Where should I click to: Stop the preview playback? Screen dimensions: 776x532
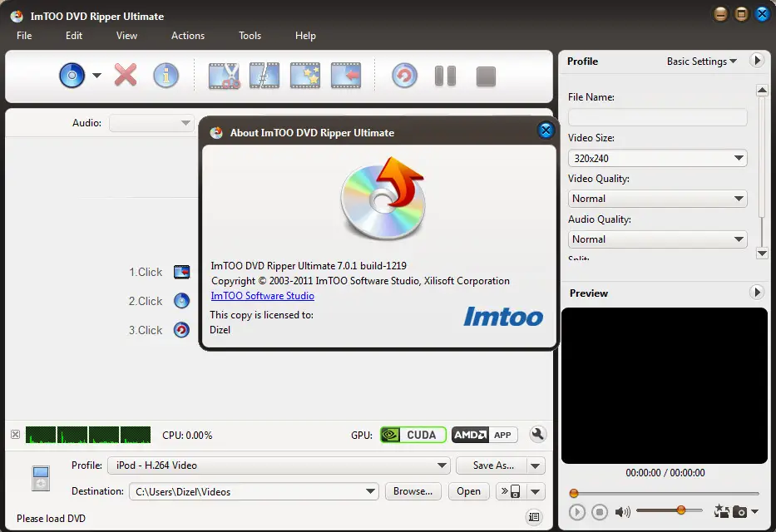click(600, 512)
